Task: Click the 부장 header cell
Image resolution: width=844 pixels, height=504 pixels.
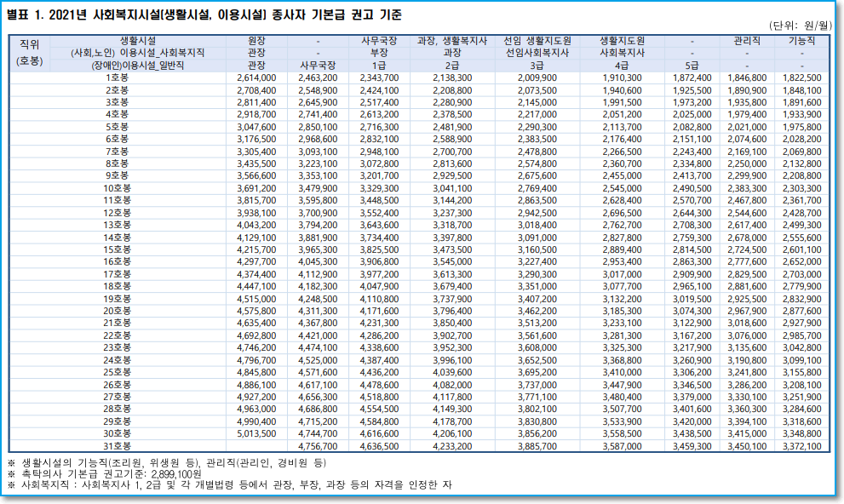Action: 379,53
